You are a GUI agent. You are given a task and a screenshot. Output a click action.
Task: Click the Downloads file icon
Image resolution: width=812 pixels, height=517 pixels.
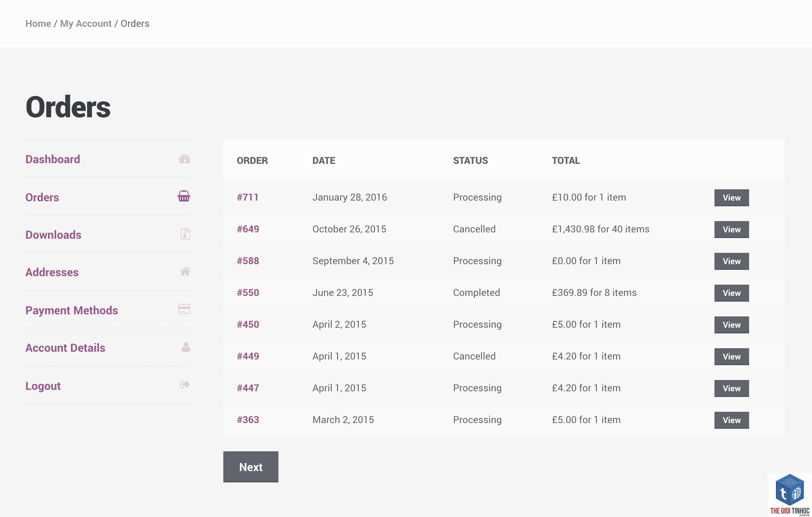click(185, 234)
